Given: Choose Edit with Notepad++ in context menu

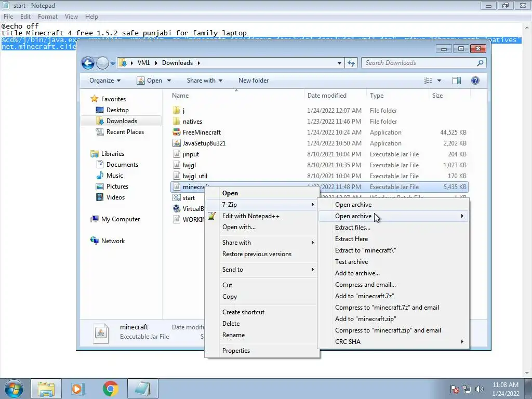Looking at the screenshot, I should (262, 216).
